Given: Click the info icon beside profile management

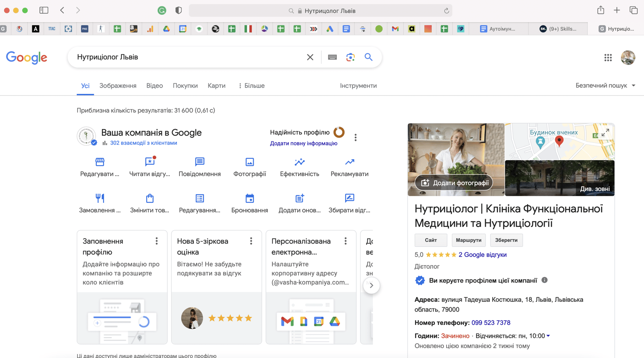Looking at the screenshot, I should (544, 280).
